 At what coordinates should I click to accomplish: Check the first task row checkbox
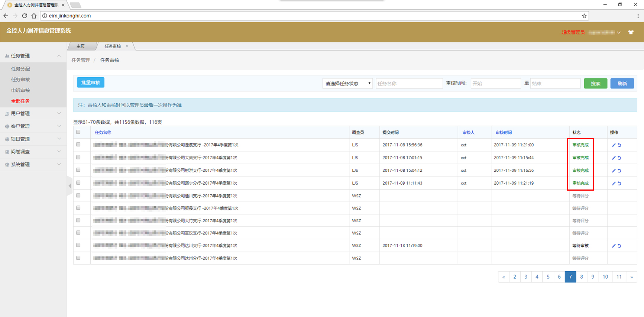(x=78, y=145)
